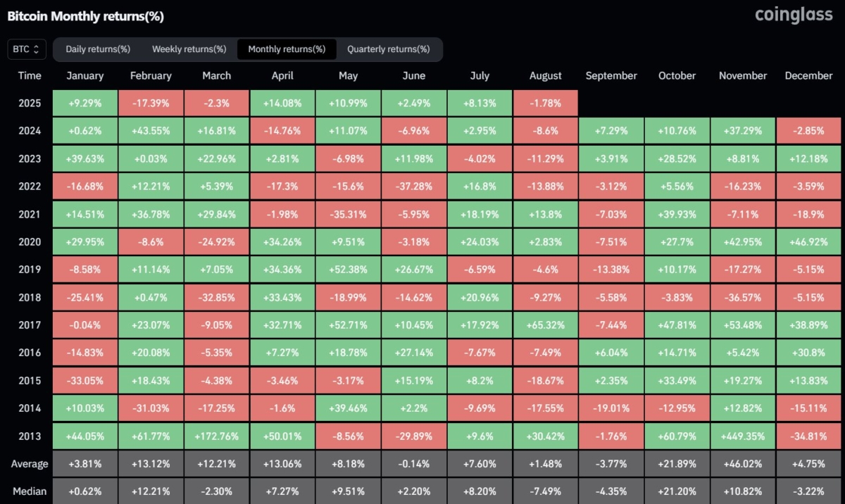
Task: Switch to the Weekly returns(%) tab
Action: (x=189, y=49)
